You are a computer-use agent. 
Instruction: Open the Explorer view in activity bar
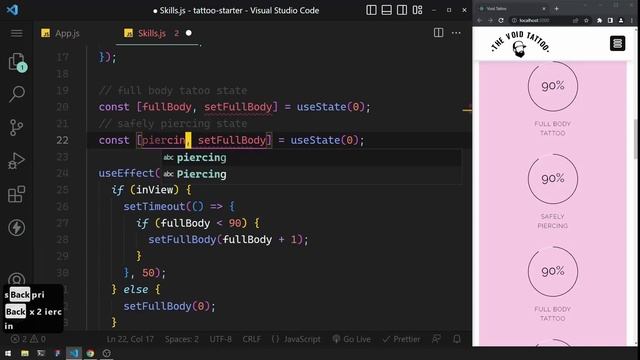tap(16, 62)
